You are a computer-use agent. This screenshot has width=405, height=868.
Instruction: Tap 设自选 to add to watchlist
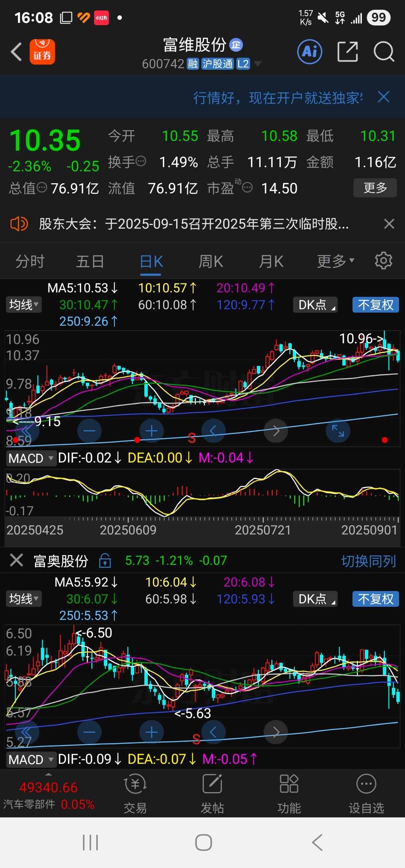point(366,794)
